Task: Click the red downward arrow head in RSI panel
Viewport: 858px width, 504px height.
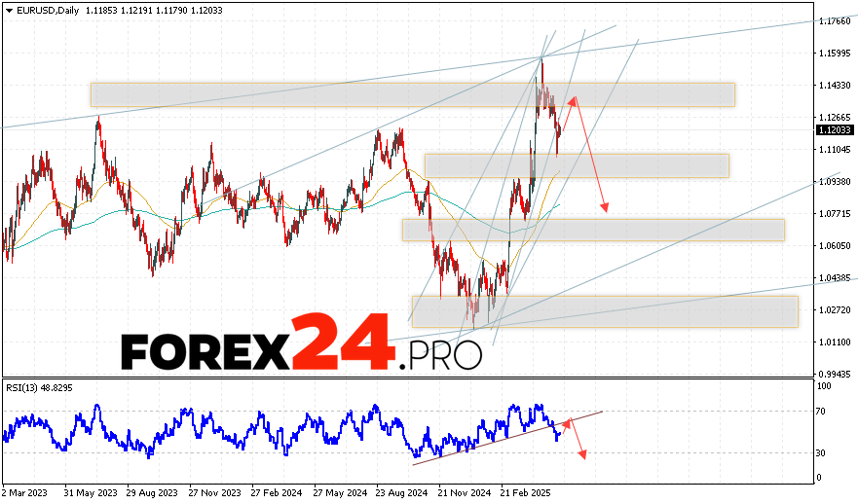Action: coord(583,454)
